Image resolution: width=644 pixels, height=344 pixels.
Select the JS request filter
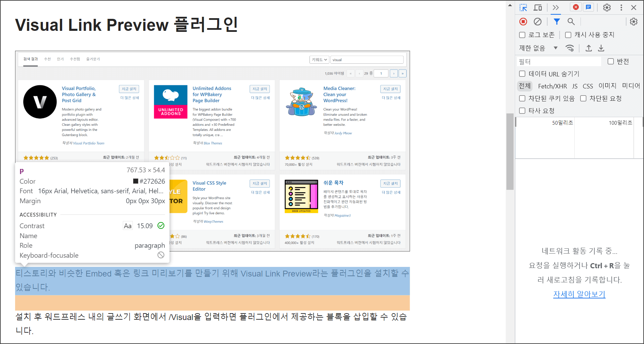coord(575,86)
